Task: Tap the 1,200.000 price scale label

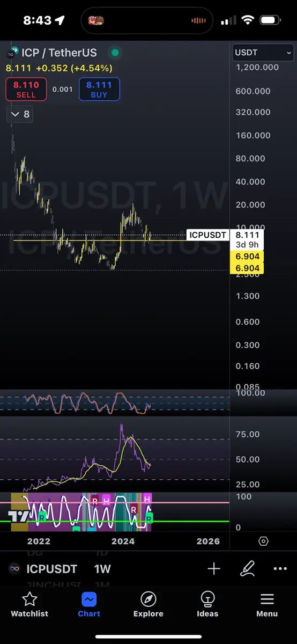Action: point(257,67)
